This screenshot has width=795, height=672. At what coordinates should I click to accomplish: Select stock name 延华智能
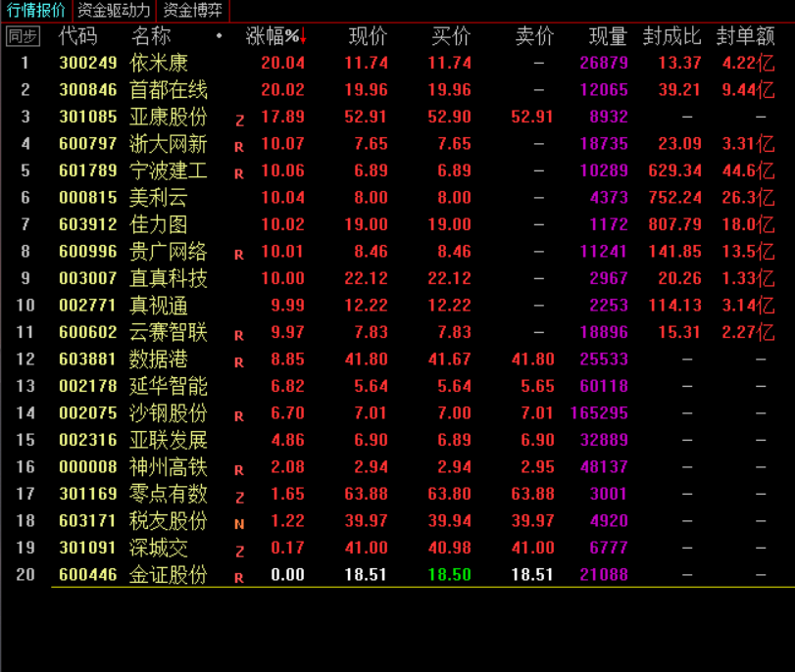pos(169,386)
